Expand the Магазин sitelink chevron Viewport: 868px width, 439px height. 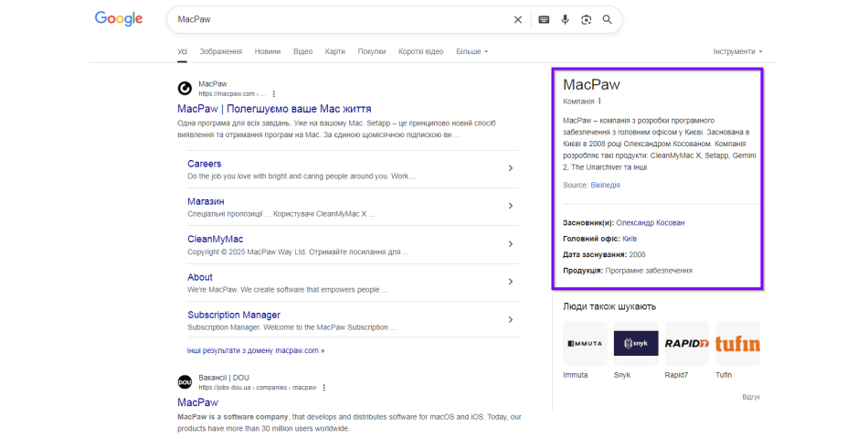click(x=511, y=206)
